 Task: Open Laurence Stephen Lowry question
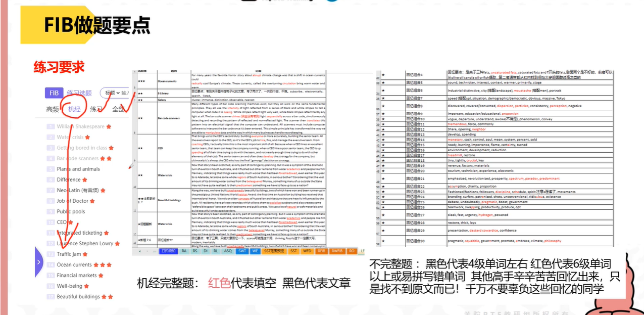tap(85, 243)
